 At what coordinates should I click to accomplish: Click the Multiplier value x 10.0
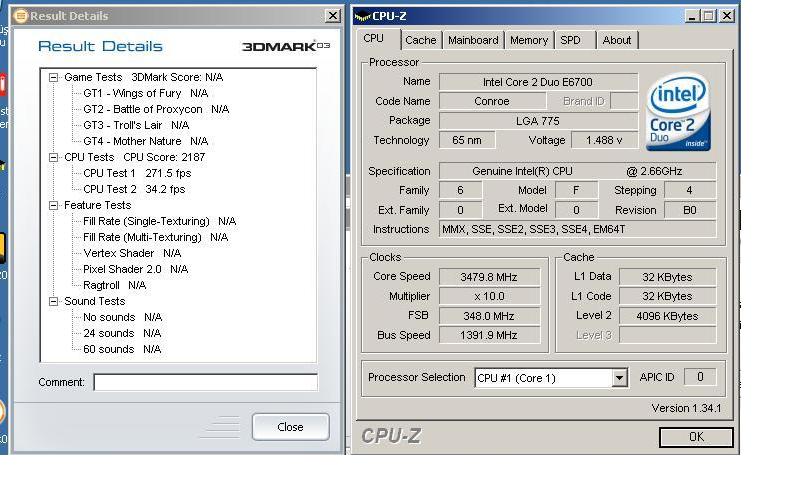coord(489,296)
